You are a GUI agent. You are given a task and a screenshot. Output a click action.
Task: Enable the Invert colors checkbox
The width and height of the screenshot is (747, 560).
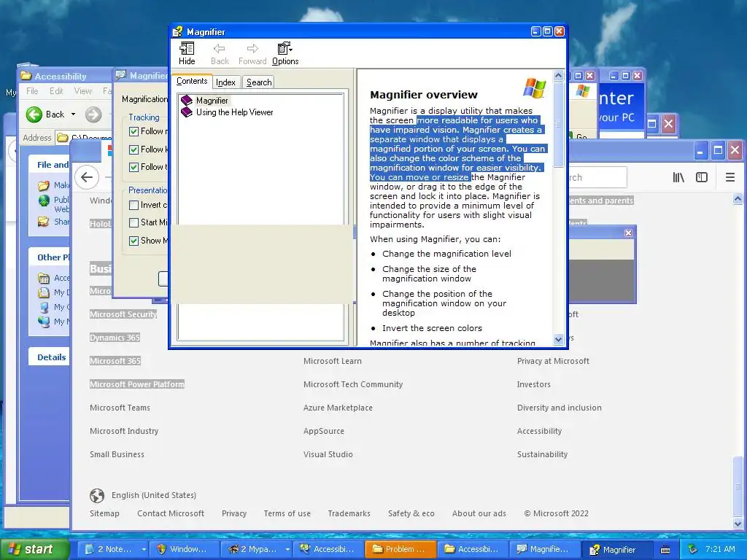tap(134, 205)
